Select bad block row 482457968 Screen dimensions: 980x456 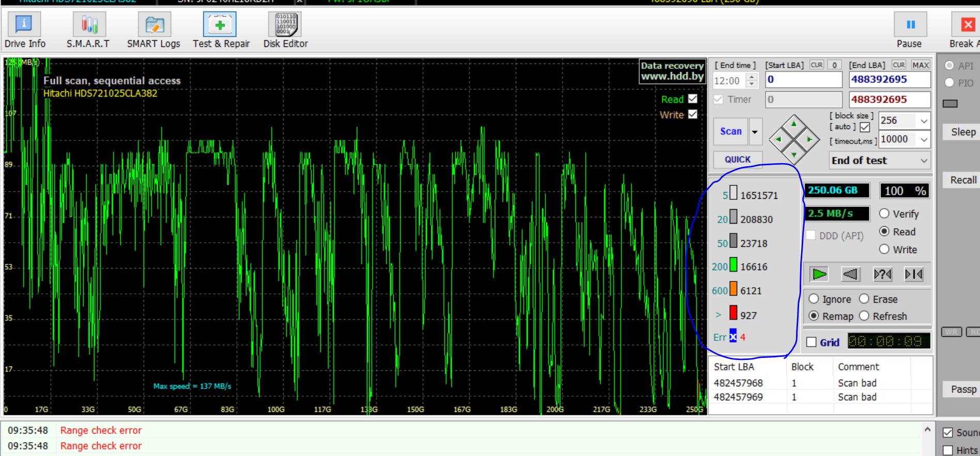coord(820,383)
